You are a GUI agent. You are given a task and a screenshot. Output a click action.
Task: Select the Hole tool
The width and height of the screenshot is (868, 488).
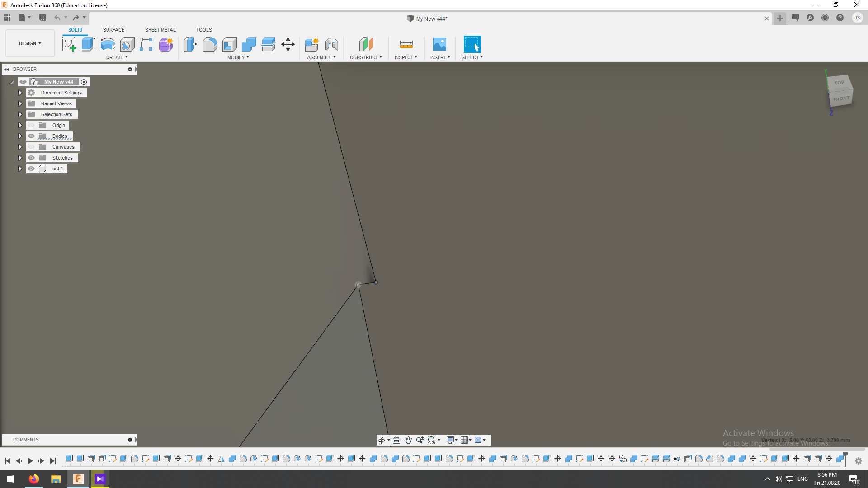[127, 44]
